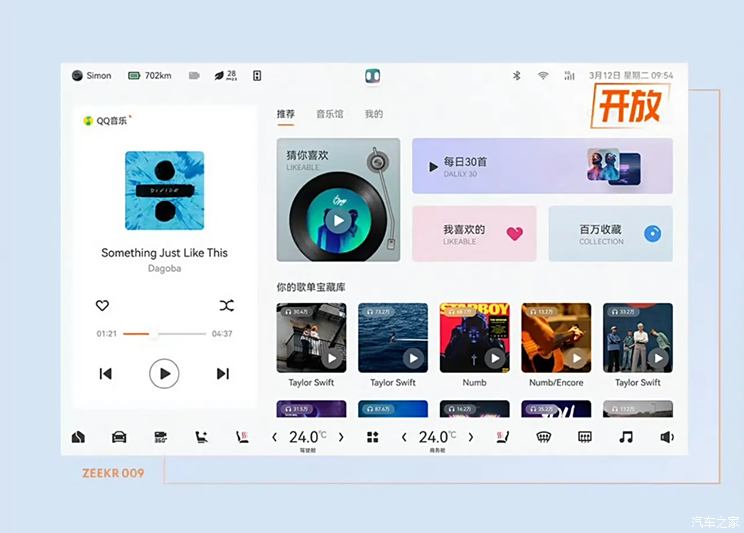Play the 猜你喜欢 vinyl record recommendation
Screen dimensions: 744x533
point(339,220)
